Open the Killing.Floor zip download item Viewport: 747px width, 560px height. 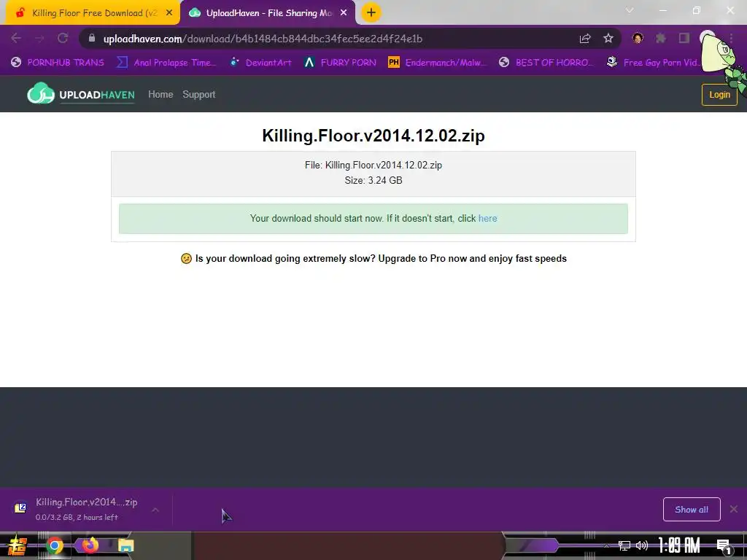pos(86,508)
